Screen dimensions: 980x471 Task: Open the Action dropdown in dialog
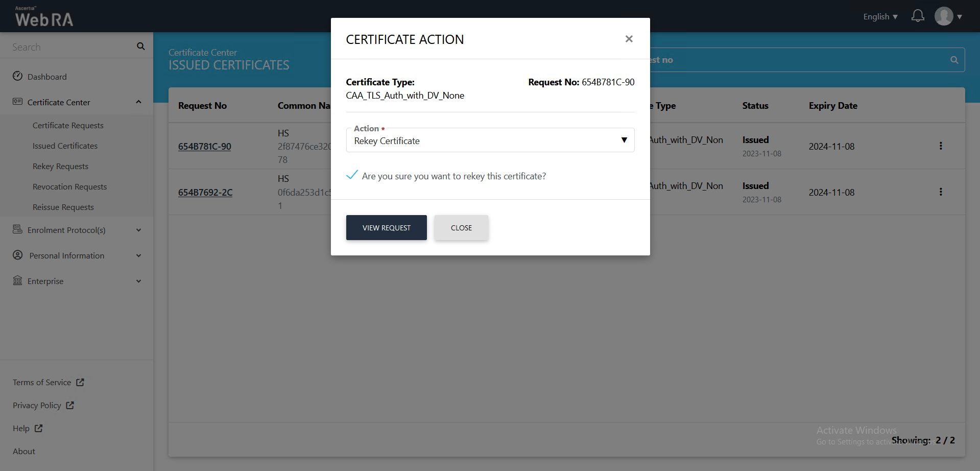(490, 140)
